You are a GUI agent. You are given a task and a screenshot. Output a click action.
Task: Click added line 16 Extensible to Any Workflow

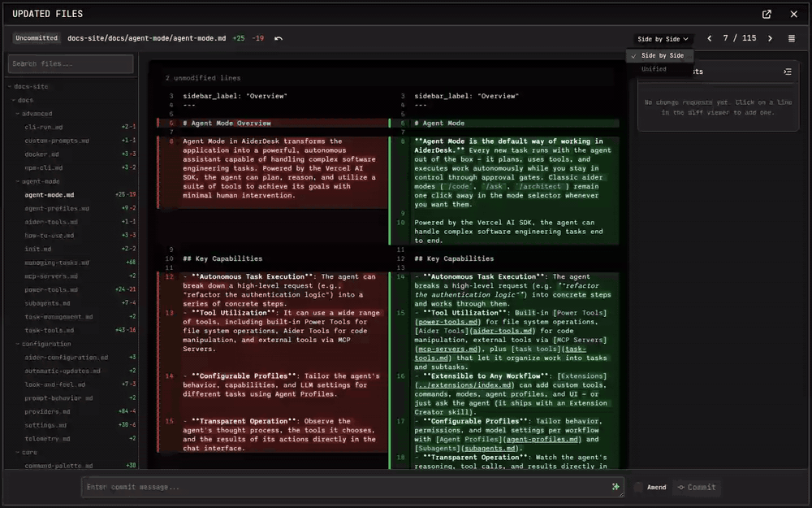tap(505, 394)
